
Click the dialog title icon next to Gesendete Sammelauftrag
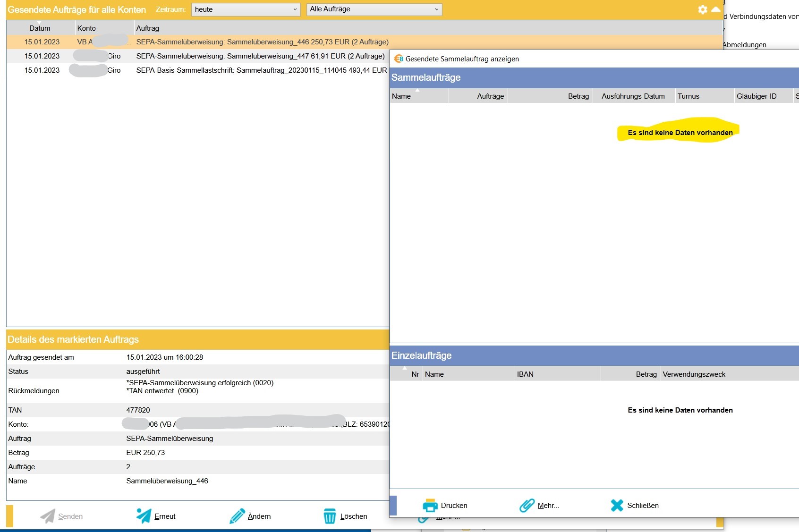point(399,59)
